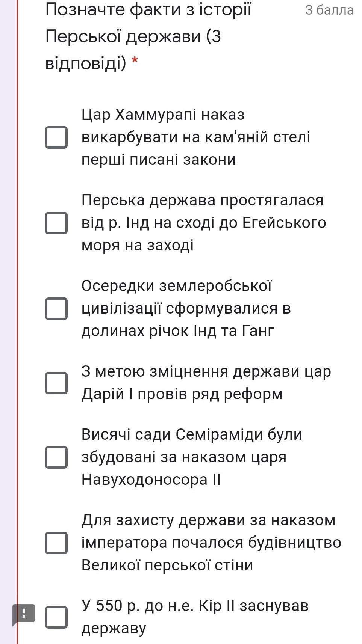Click label text mentioning Навуходоносора ІІ
This screenshot has height=644, width=362.
pyautogui.click(x=150, y=480)
